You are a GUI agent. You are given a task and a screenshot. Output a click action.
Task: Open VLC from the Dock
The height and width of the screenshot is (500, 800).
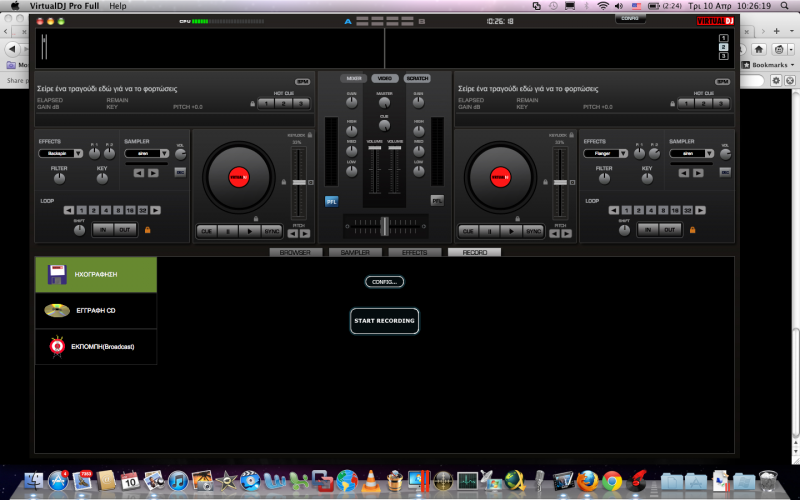click(x=371, y=481)
